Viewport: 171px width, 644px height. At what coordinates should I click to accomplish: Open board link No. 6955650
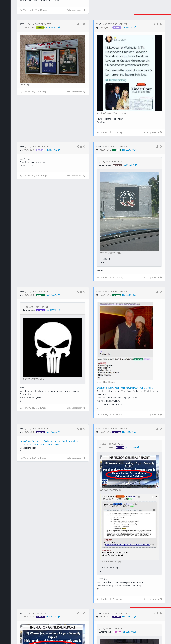click(52, 432)
